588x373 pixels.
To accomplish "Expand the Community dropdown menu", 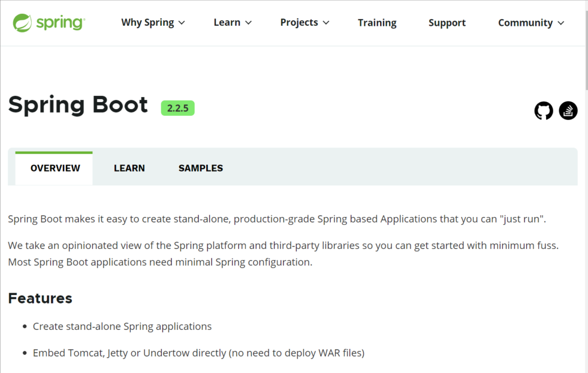I will click(x=531, y=23).
